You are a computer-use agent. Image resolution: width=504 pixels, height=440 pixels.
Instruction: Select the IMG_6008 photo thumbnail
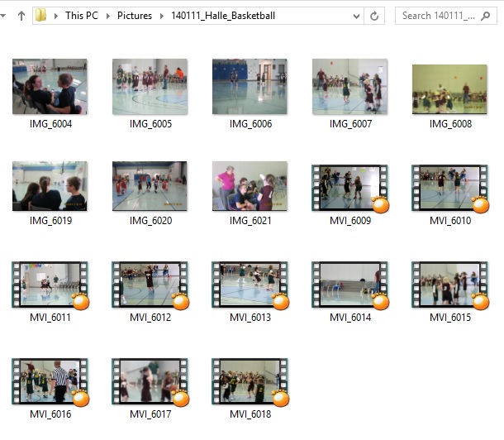tap(449, 89)
